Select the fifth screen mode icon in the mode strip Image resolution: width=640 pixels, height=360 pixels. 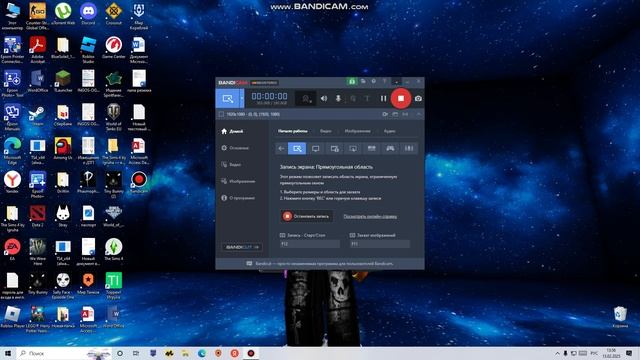point(353,149)
